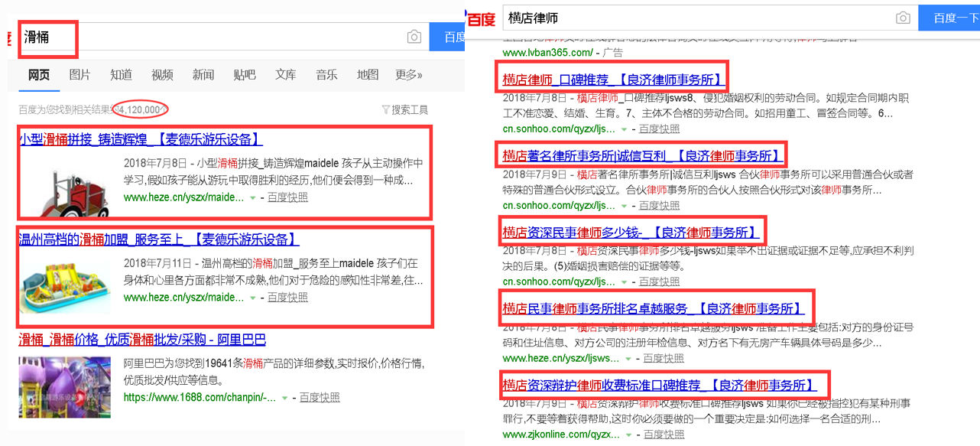Open result 横店律师_口碑推荐_【良济律师事务所】
This screenshot has width=980, height=446.
click(x=612, y=79)
